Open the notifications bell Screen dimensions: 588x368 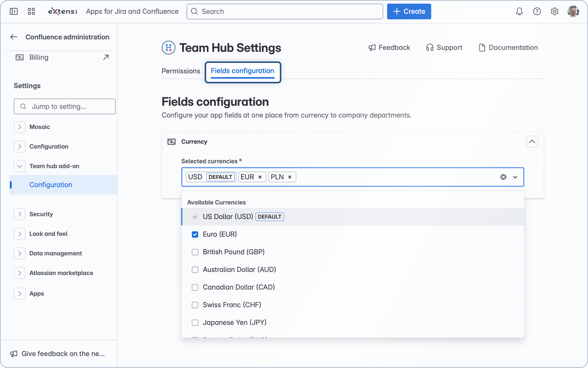519,11
